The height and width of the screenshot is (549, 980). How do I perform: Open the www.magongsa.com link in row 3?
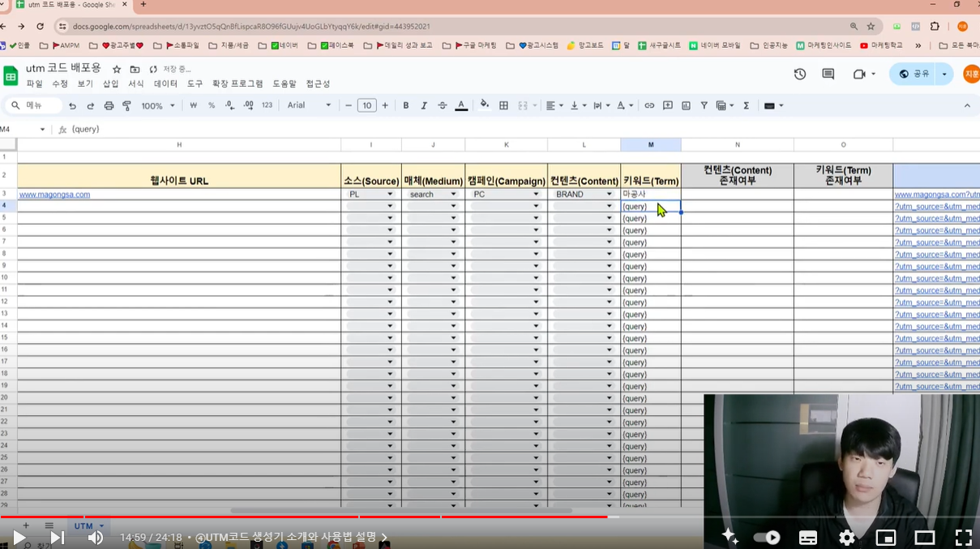pyautogui.click(x=54, y=195)
